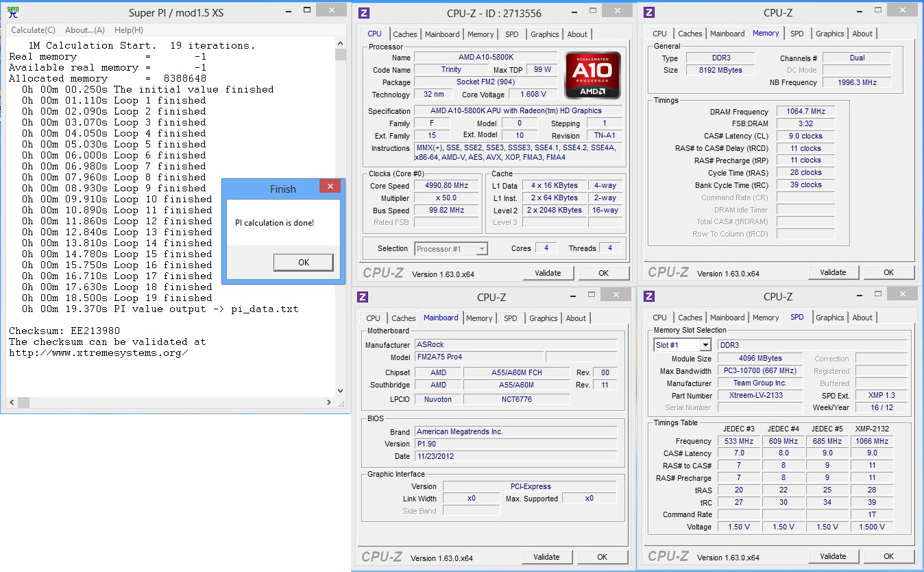924x572 pixels.
Task: Click the SPD Ext. value 'XMP 1.3'
Action: click(x=882, y=395)
